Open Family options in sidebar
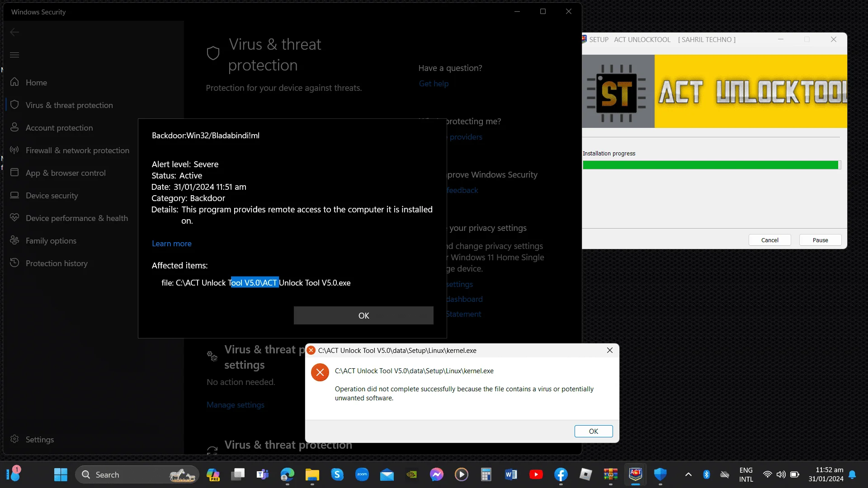 point(51,240)
